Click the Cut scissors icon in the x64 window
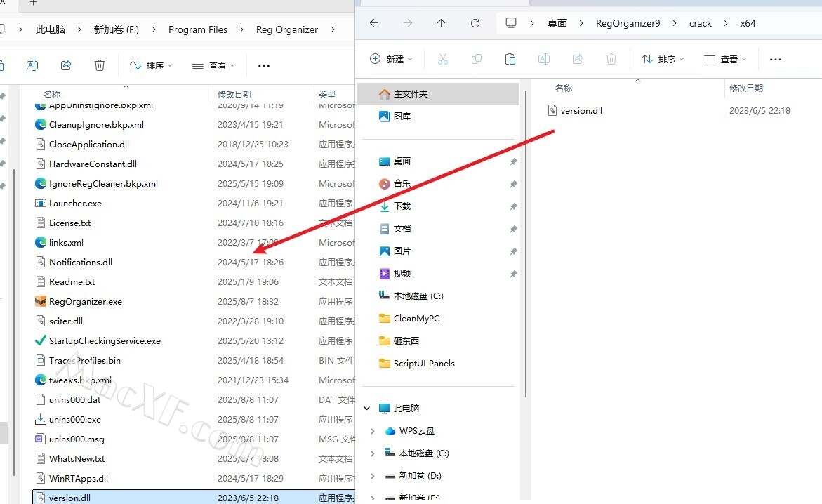The width and height of the screenshot is (822, 504). pos(443,59)
